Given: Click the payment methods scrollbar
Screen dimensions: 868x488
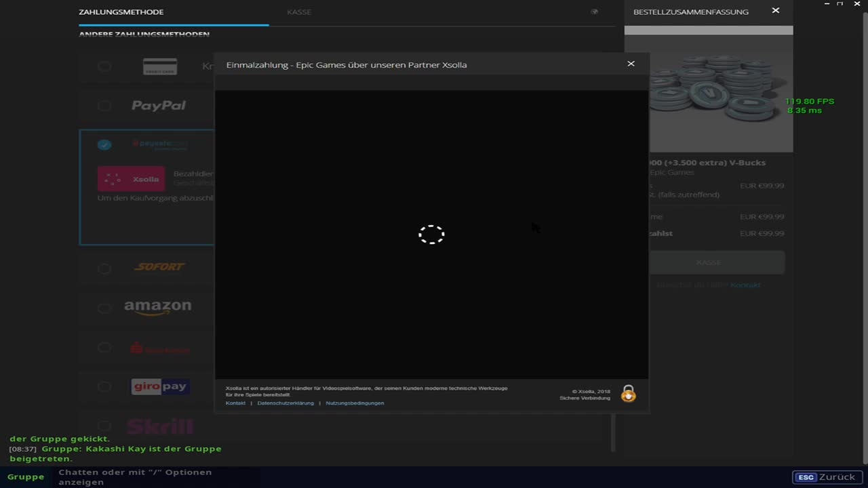Looking at the screenshot, I should pyautogui.click(x=613, y=432).
